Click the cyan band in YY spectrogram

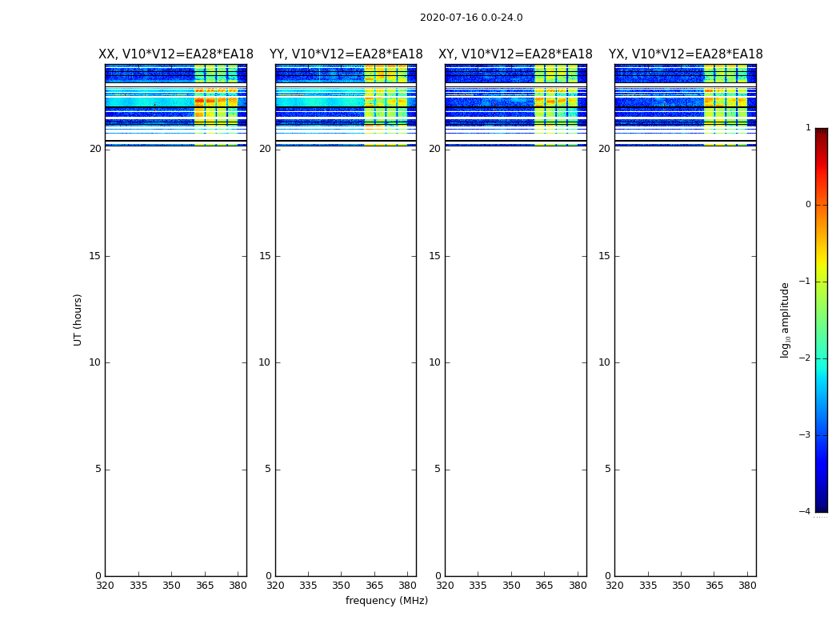pos(319,102)
